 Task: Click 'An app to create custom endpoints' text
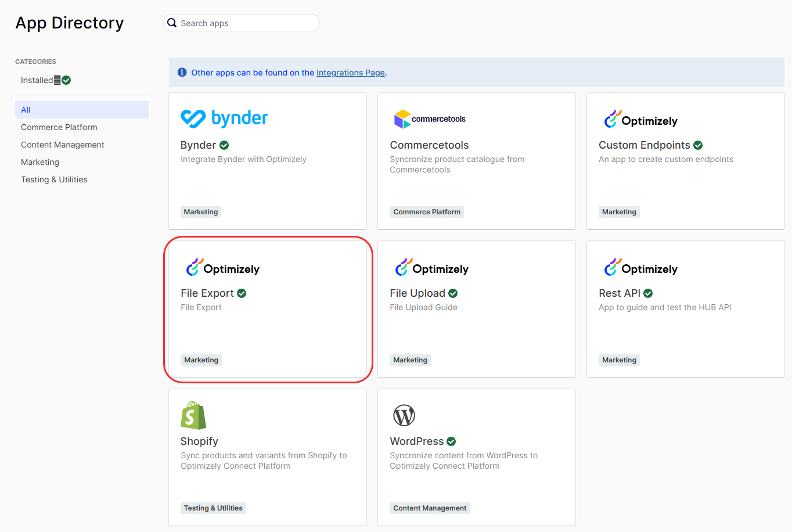tap(666, 159)
